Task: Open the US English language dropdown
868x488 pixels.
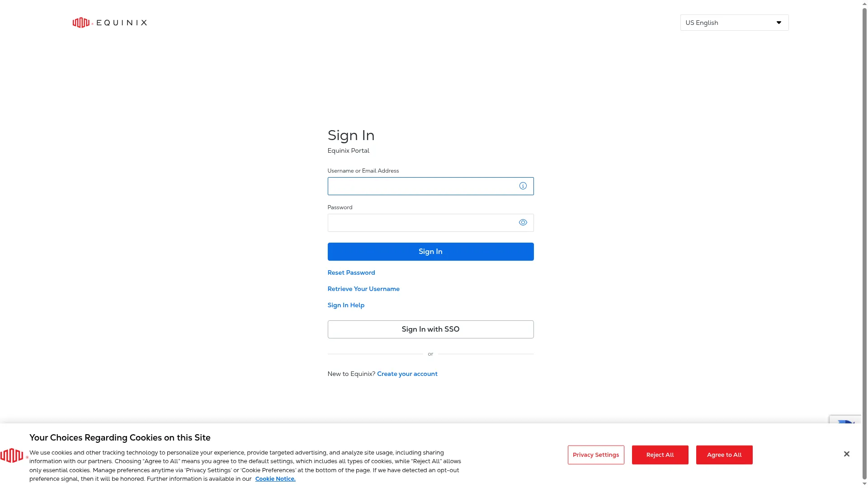Action: [734, 23]
